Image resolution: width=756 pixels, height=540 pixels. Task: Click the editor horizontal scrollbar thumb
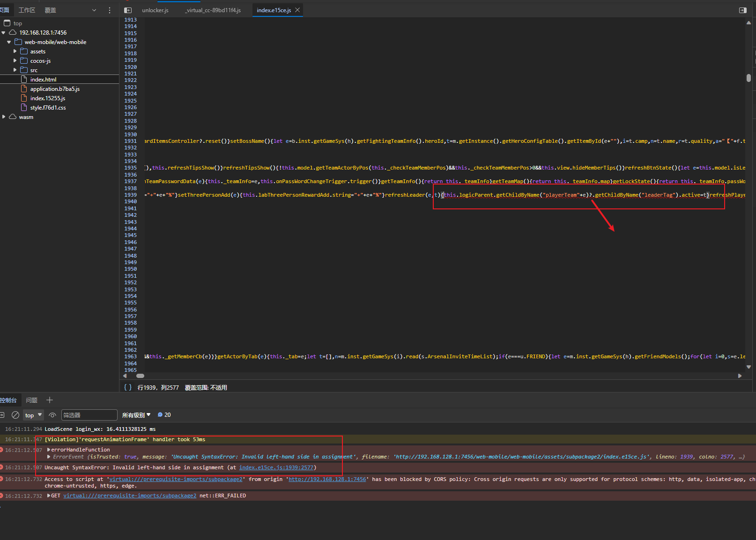point(140,376)
